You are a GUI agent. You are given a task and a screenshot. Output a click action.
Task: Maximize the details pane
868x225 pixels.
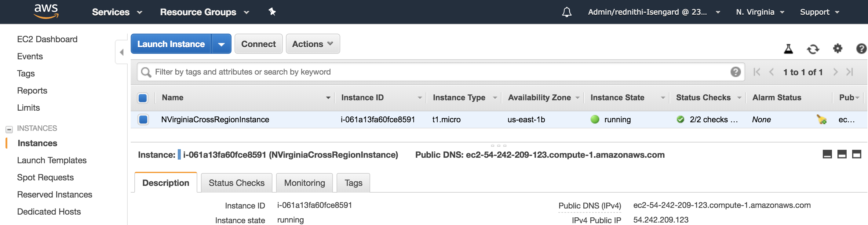click(x=856, y=154)
